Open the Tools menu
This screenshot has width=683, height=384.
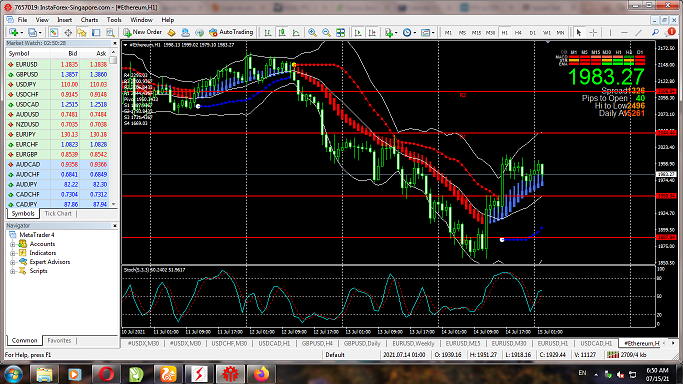point(114,20)
